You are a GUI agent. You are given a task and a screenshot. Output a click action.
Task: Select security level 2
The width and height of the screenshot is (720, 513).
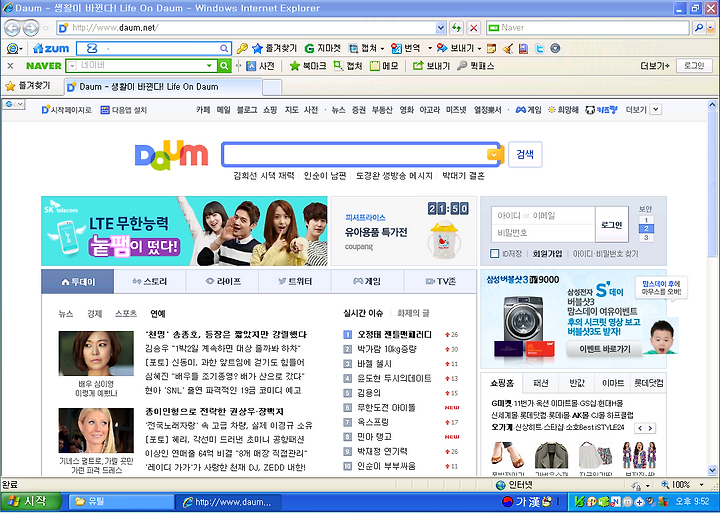point(646,229)
